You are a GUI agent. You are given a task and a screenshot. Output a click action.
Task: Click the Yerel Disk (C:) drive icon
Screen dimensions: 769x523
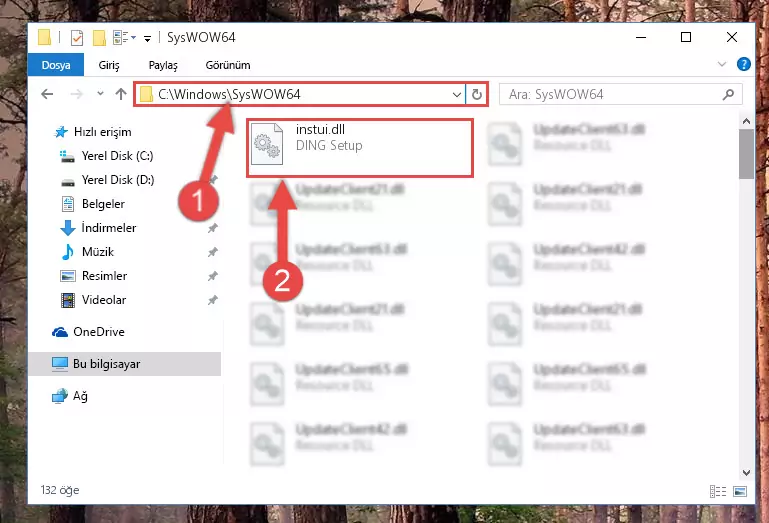(x=67, y=156)
